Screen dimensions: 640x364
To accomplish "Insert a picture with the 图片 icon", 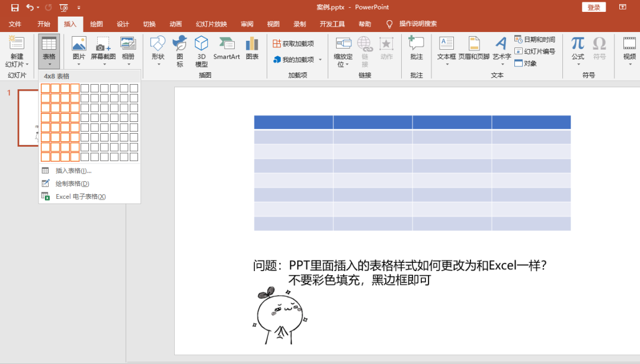I will click(x=79, y=43).
